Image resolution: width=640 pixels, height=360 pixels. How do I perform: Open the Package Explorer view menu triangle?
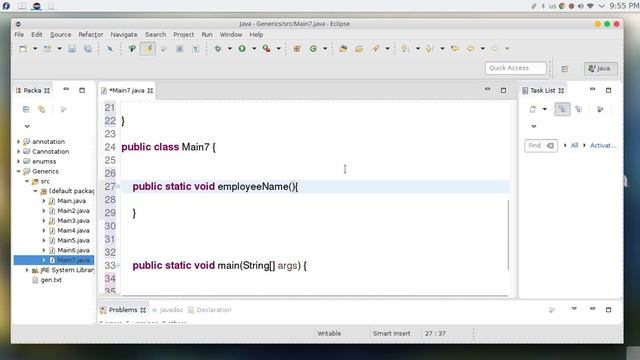click(27, 127)
